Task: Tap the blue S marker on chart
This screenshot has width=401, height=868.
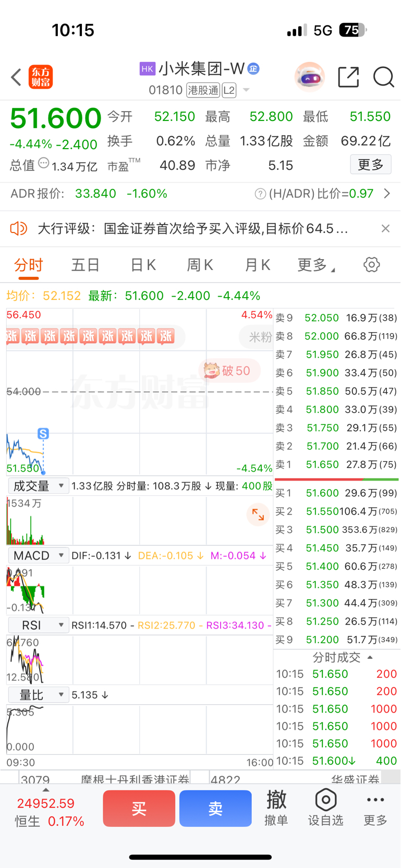Action: 43,433
